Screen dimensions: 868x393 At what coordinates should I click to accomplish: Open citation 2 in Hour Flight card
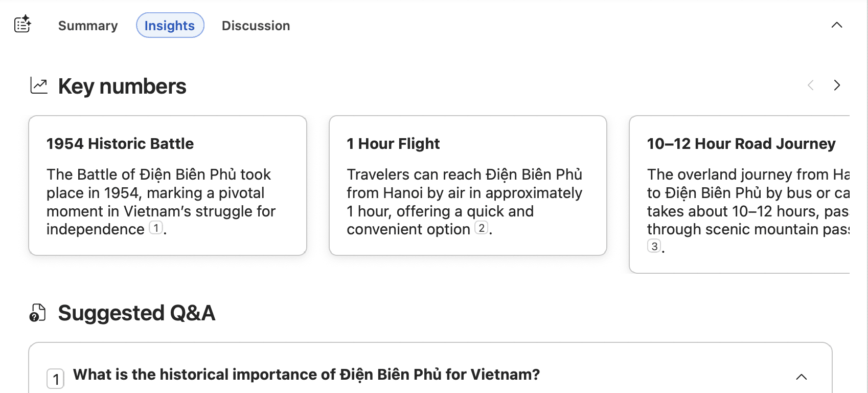[x=481, y=228]
